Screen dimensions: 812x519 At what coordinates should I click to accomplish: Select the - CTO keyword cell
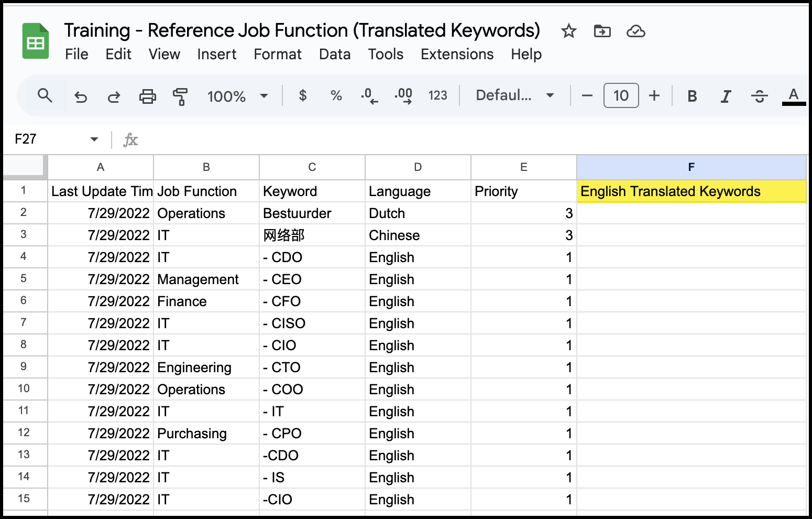coord(312,367)
